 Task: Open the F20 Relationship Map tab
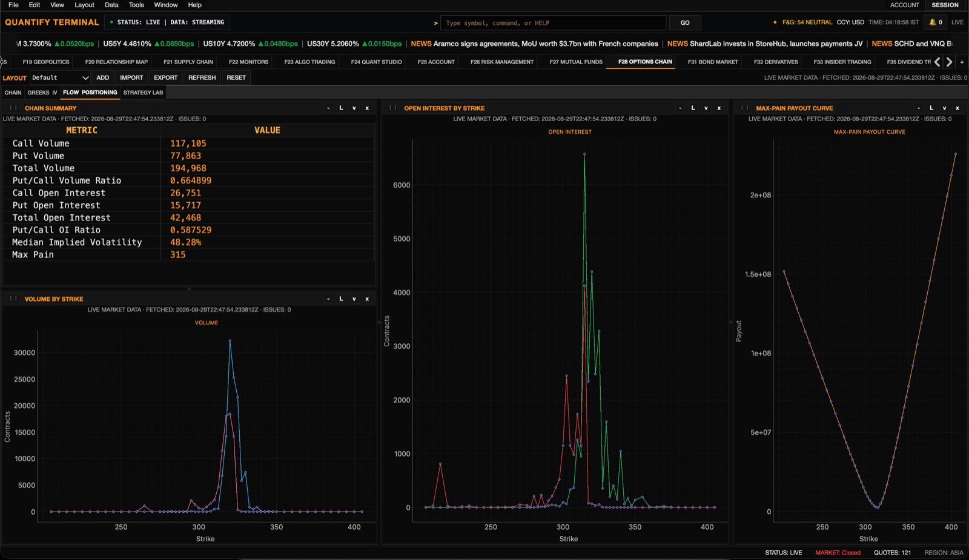116,62
